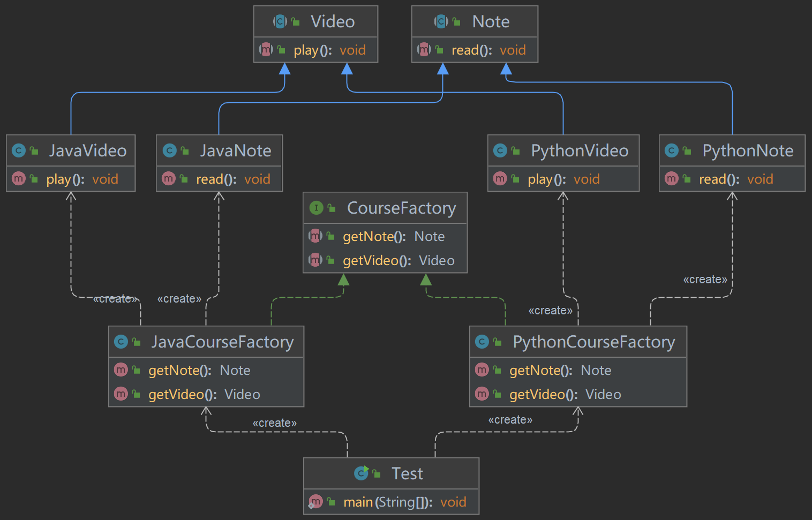Click visibility icon next to CourseFactory title
Screen dimensions: 812x520
tap(332, 208)
